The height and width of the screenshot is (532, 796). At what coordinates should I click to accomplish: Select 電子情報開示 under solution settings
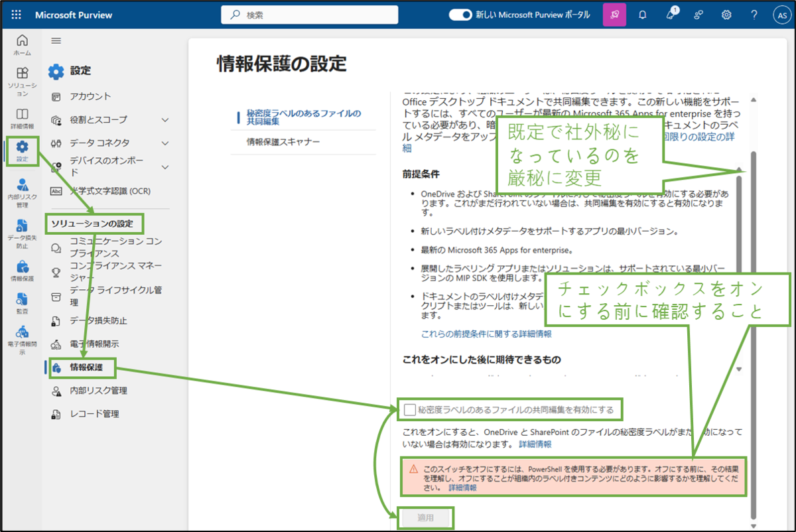click(x=95, y=344)
